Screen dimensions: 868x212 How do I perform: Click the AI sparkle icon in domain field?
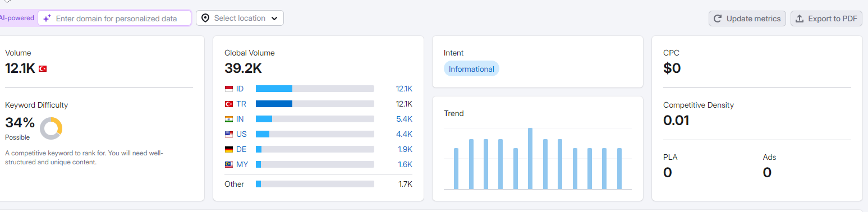47,19
